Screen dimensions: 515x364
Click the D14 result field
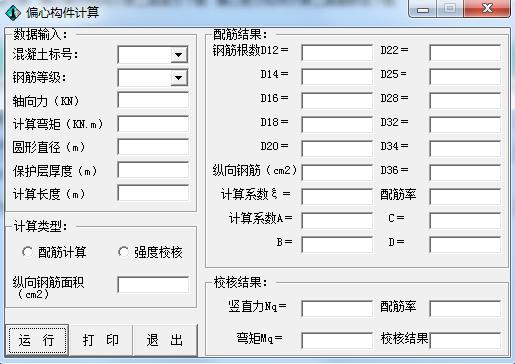point(337,77)
